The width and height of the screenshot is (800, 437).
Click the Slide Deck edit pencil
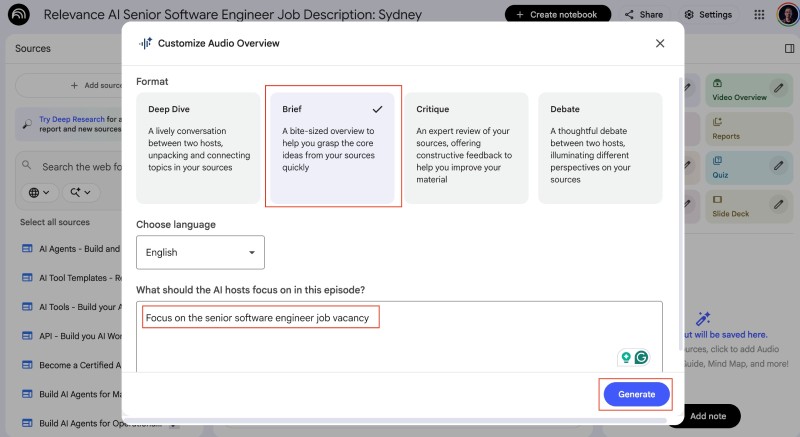(x=778, y=204)
